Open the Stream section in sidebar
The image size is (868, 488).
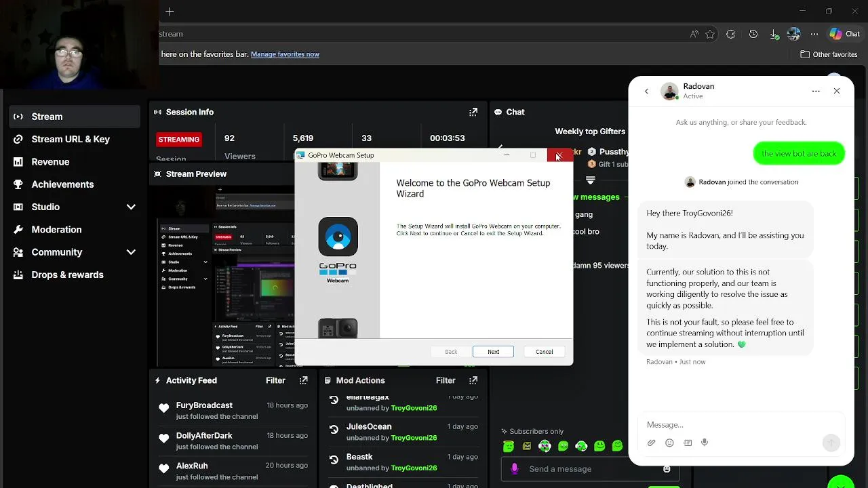(x=75, y=117)
